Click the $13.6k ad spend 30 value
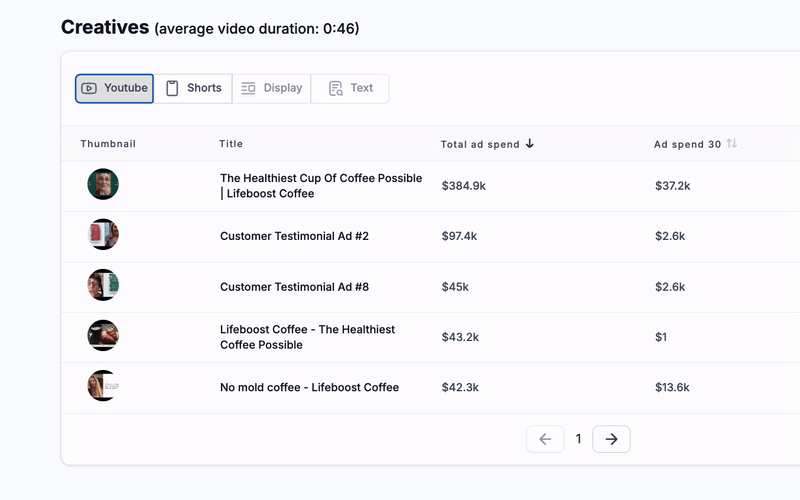Image resolution: width=800 pixels, height=500 pixels. 672,387
